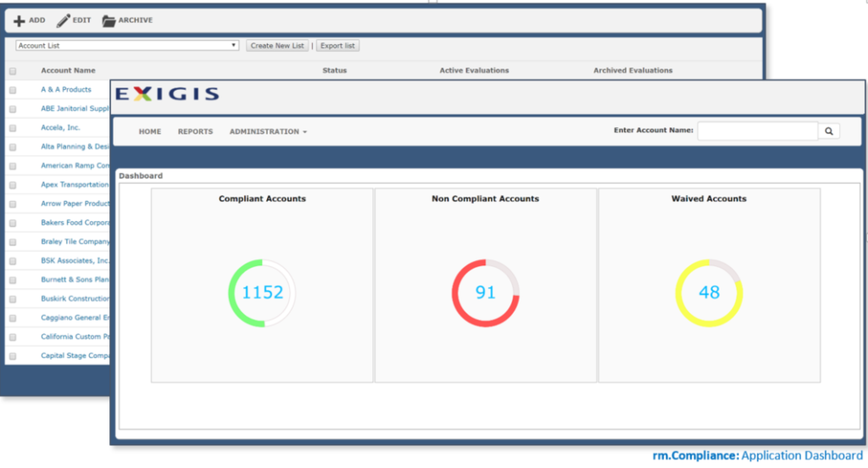868x468 pixels.
Task: Click the yellow Waived Accounts gauge showing 48
Action: point(709,292)
